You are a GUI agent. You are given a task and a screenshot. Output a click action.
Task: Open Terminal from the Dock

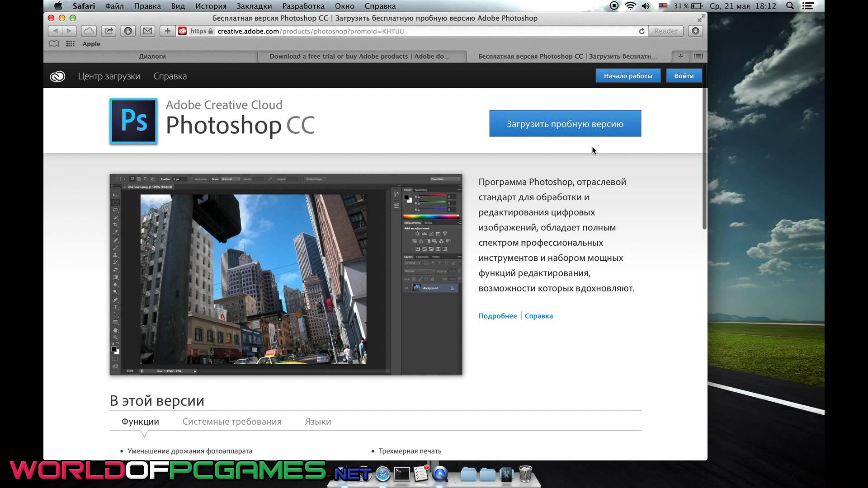(x=402, y=474)
